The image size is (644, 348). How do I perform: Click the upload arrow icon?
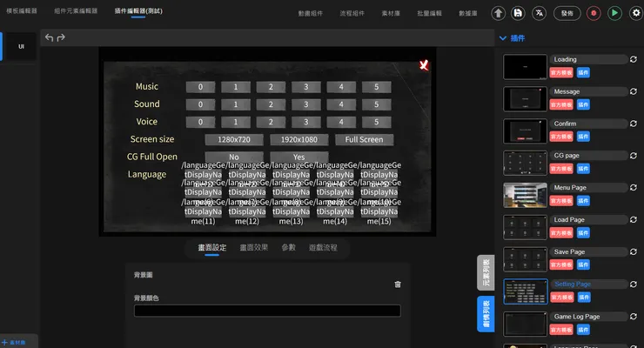pos(498,13)
